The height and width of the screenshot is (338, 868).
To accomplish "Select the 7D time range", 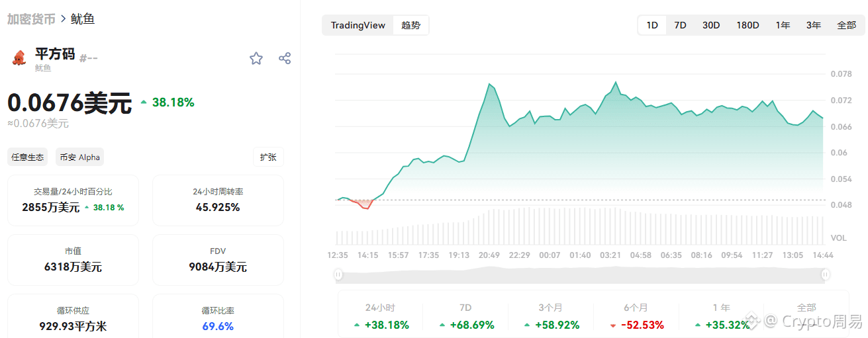I will pos(680,25).
